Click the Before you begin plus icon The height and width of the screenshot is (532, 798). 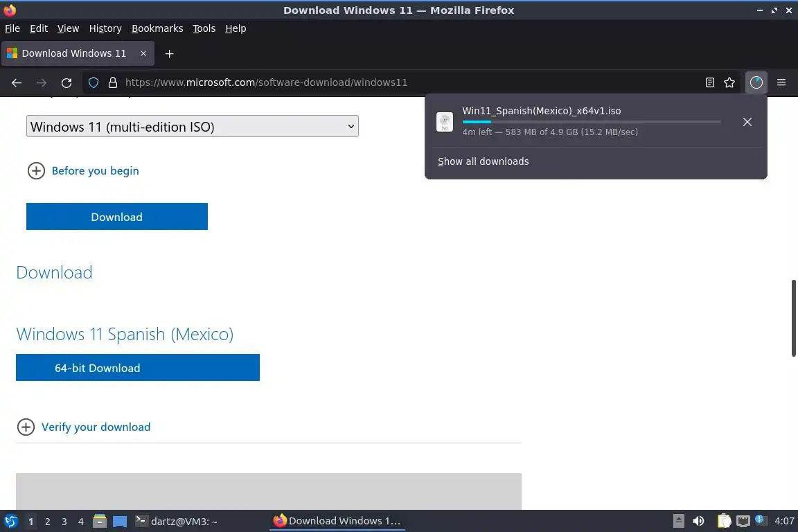(36, 170)
